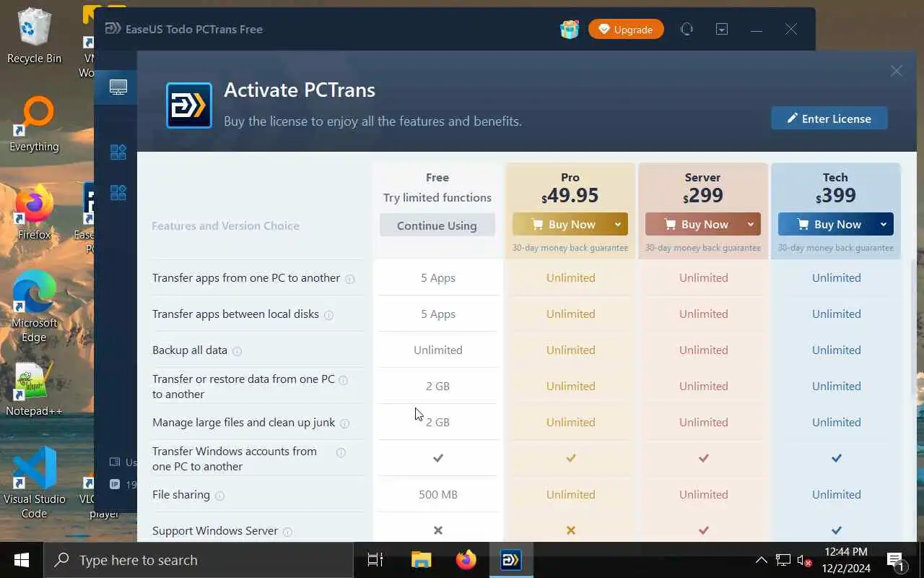Click the Enter License button

click(x=829, y=118)
